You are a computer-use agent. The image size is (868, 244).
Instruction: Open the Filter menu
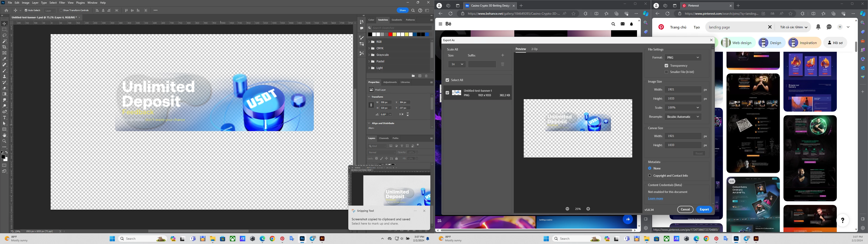[62, 3]
